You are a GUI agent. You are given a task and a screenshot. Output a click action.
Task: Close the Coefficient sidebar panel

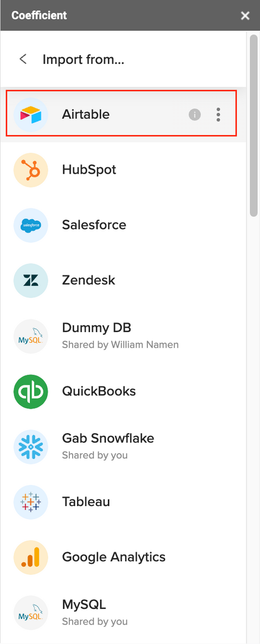(245, 16)
